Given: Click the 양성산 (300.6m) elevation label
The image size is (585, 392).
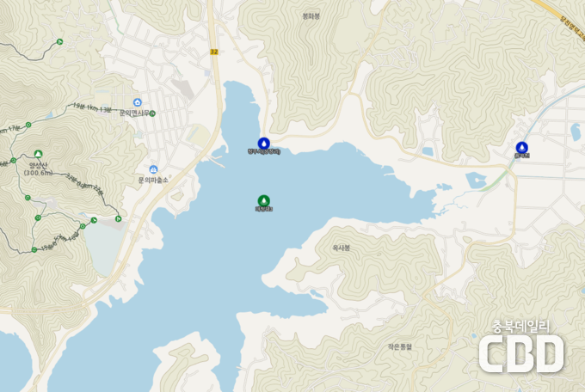Looking at the screenshot, I should click(x=38, y=169).
